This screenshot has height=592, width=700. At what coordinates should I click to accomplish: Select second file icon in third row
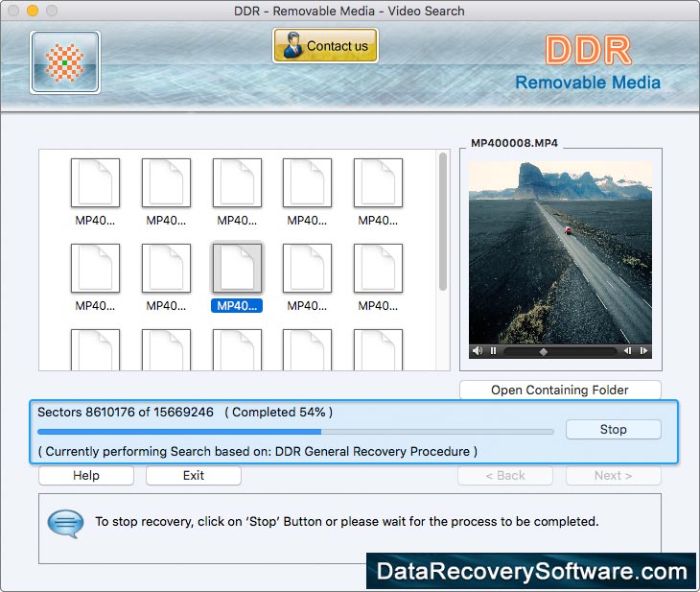click(x=166, y=350)
